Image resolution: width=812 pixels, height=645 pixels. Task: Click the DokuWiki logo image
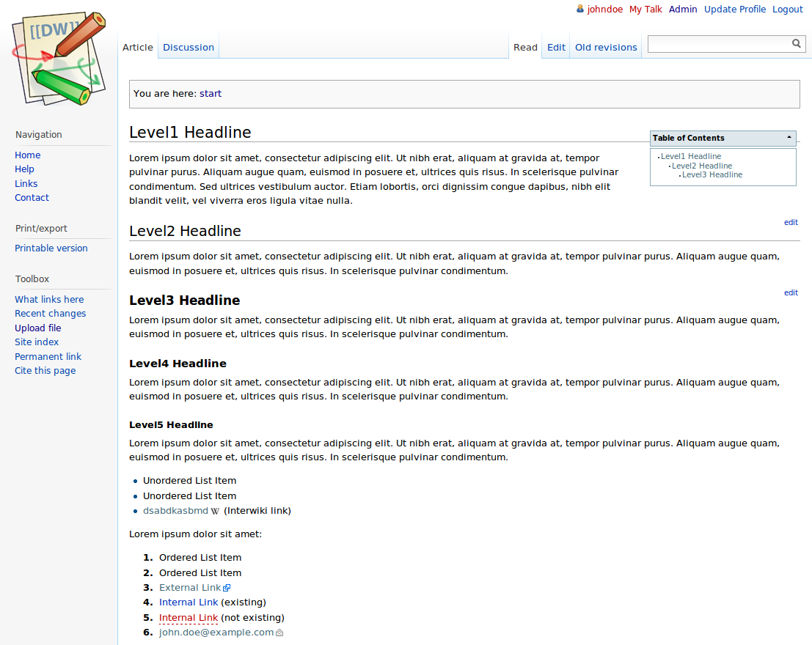[x=59, y=59]
